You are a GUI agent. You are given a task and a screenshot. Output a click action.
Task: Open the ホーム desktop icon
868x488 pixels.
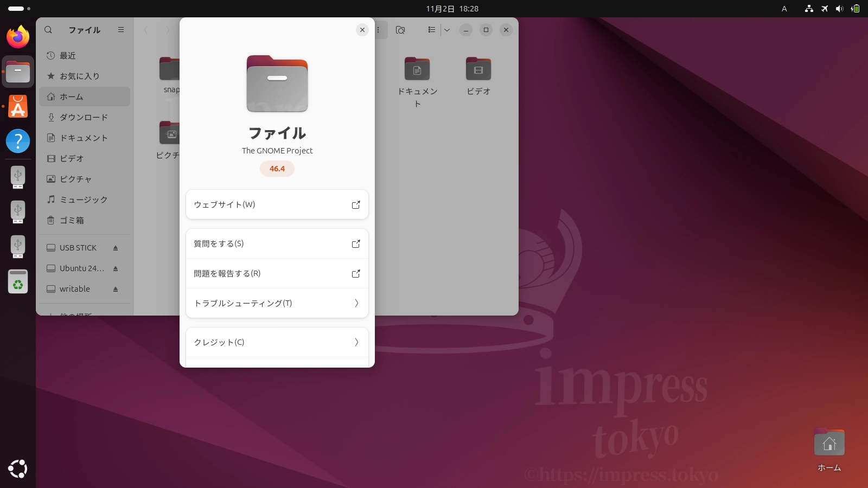[829, 450]
